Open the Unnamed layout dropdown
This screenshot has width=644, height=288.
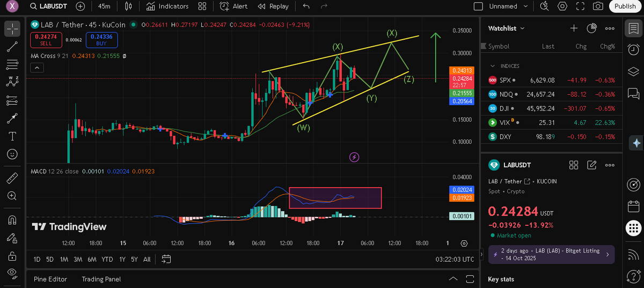(x=508, y=6)
